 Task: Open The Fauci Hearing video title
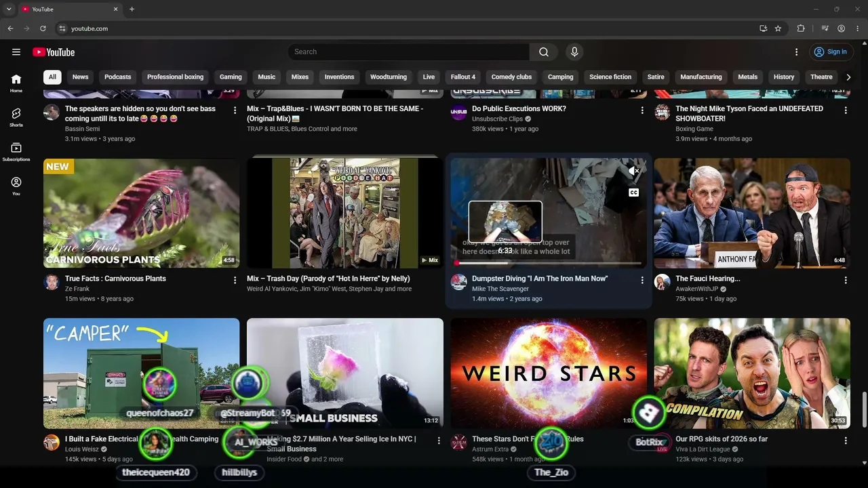(x=707, y=279)
